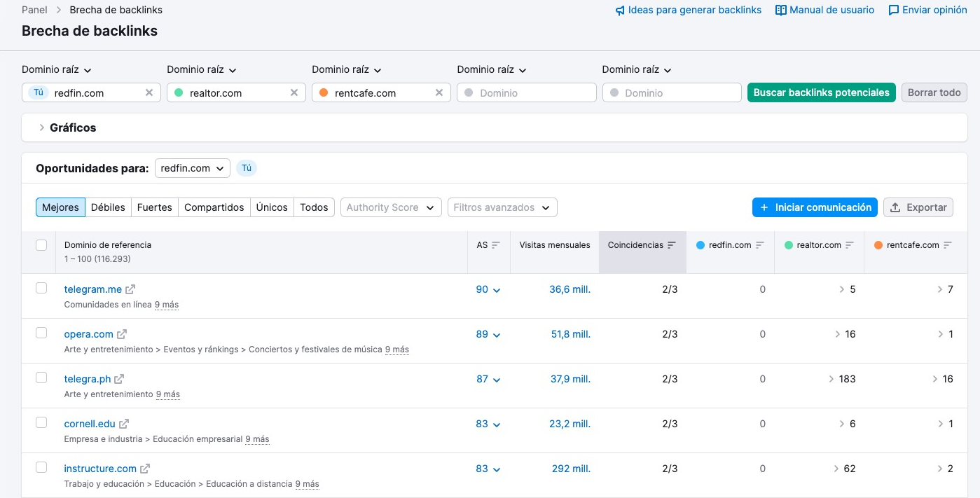Show the Todos tab
The width and height of the screenshot is (980, 498).
314,207
